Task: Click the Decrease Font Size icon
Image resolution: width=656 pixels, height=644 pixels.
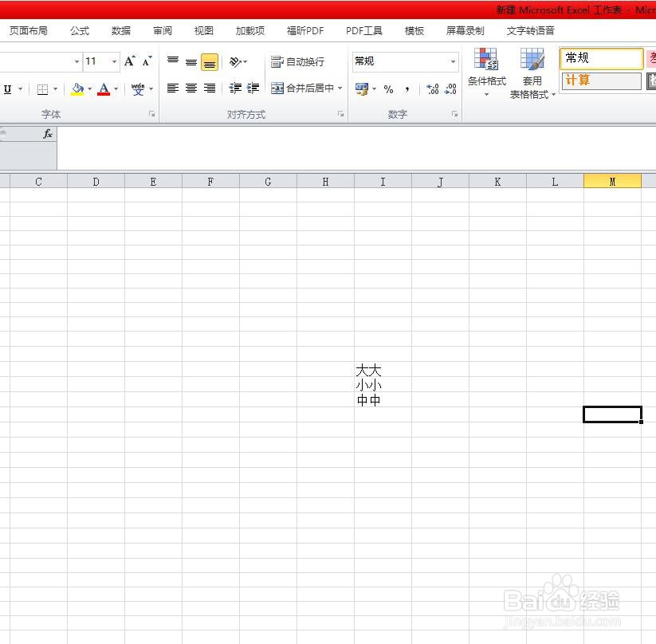Action: tap(147, 61)
